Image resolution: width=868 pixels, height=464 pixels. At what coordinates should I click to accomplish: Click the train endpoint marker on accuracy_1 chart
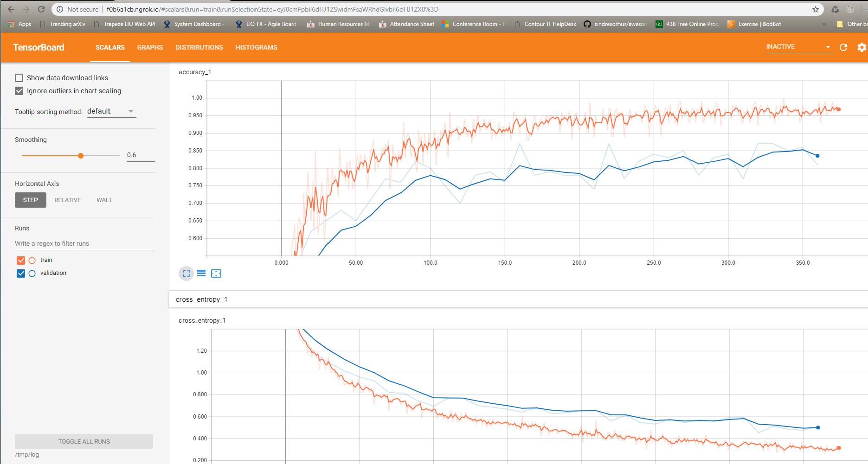[838, 109]
